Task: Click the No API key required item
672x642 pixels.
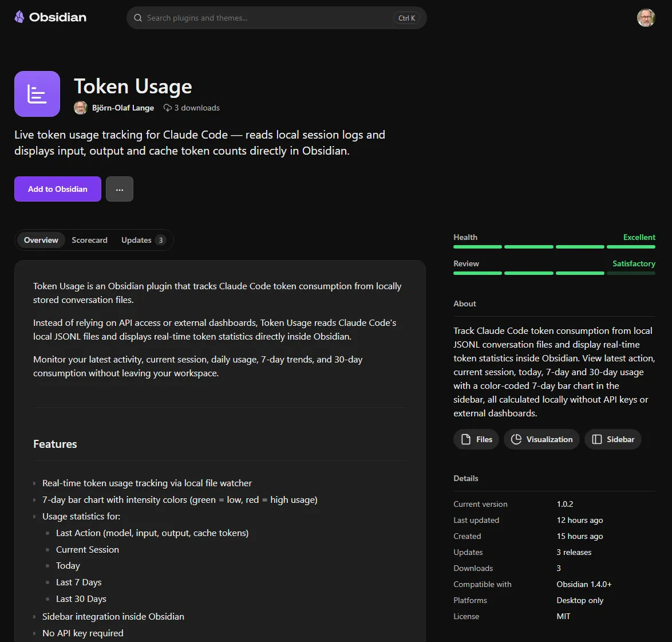Action: (x=83, y=633)
